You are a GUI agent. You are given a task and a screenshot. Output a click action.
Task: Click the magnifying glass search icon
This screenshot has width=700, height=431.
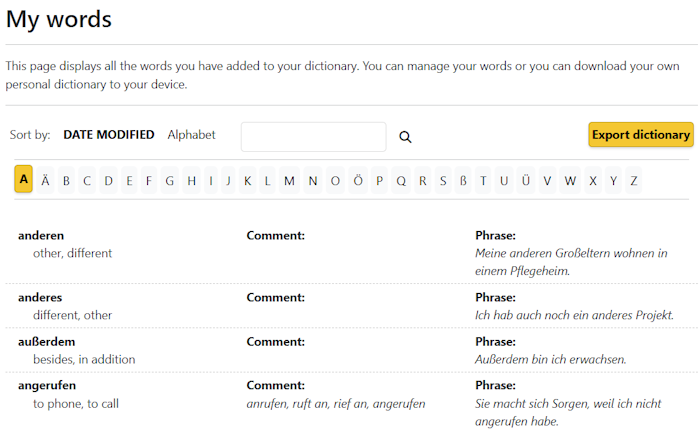click(x=405, y=137)
